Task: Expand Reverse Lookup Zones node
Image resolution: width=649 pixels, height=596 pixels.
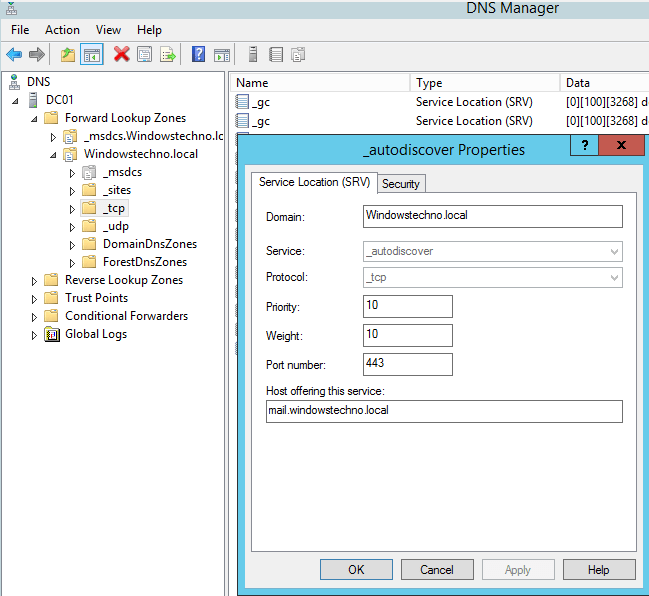Action: pyautogui.click(x=34, y=281)
